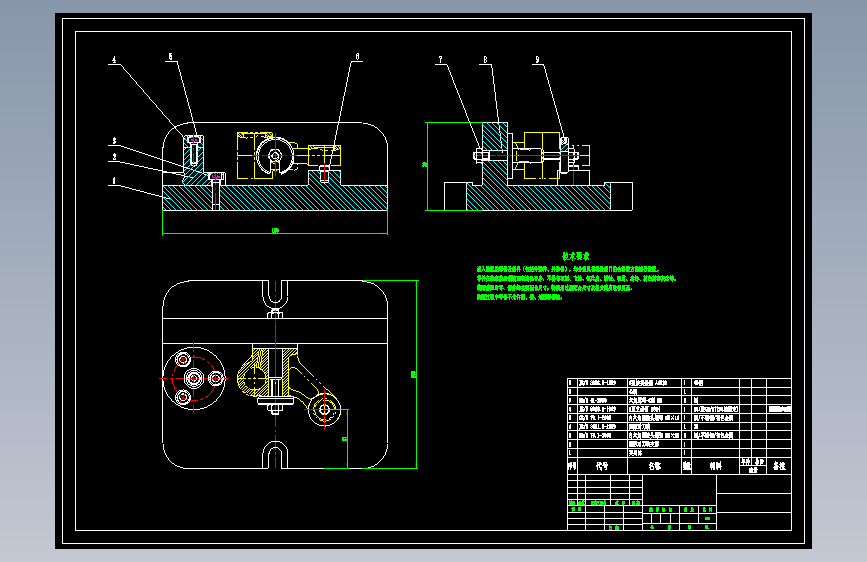
Task: Select the three-bolt circular flange in plan view
Action: (x=194, y=379)
